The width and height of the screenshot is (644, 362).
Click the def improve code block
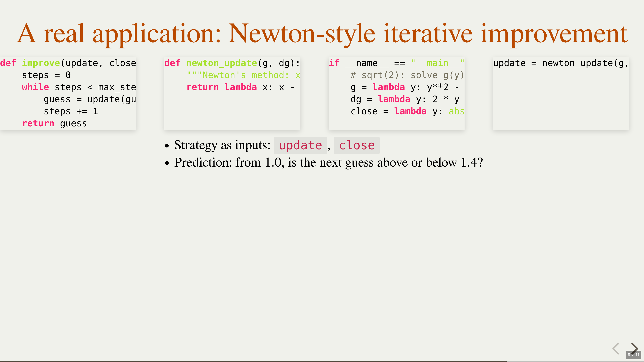click(68, 94)
